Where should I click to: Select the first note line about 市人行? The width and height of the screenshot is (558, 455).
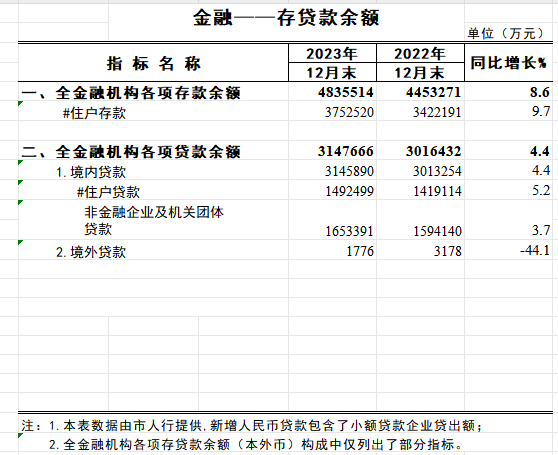252,425
